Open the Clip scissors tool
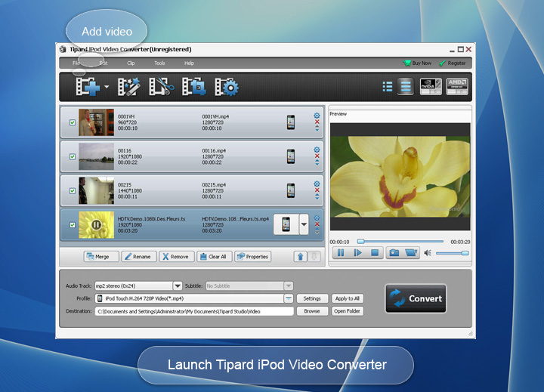The width and height of the screenshot is (544, 392). (162, 87)
